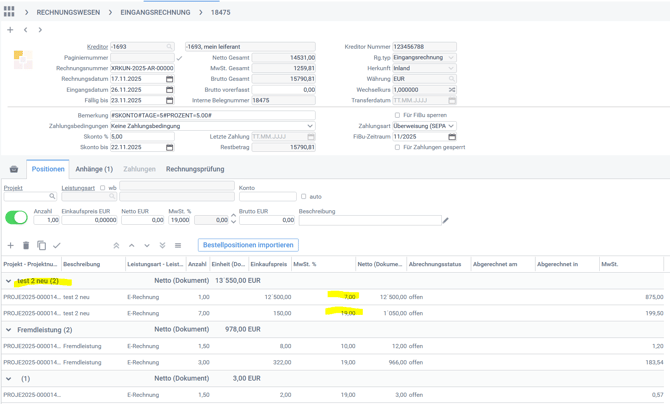Open the Rechnungsprüfung tab
Screen dimensions: 670x404
[x=195, y=169]
